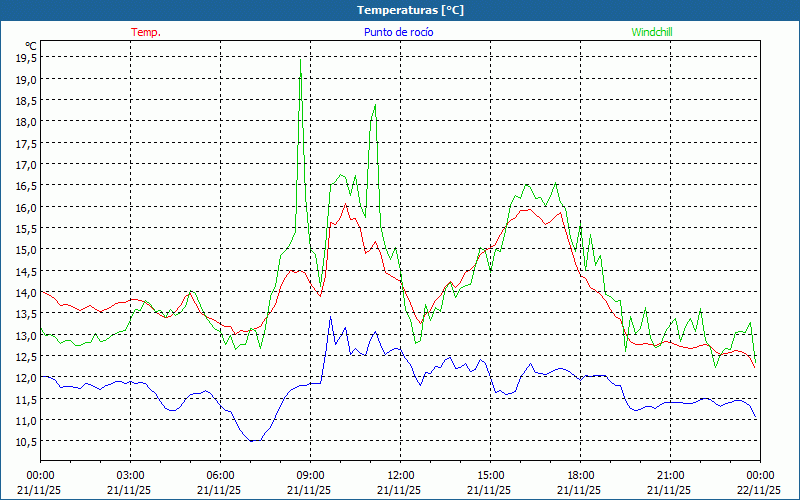
Task: Select the green Windchill legend label
Action: (x=652, y=32)
